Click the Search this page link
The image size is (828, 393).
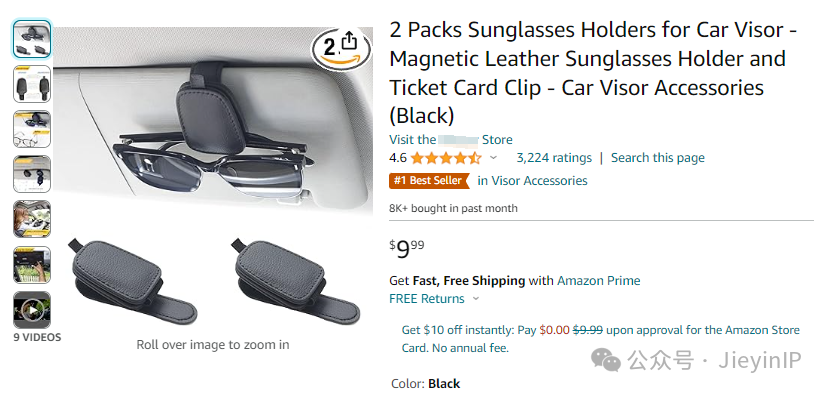[657, 158]
